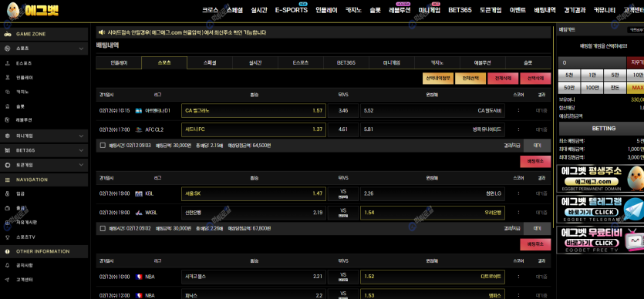The height and width of the screenshot is (299, 644).
Task: Switch to the 인플레이 history tab
Action: pyautogui.click(x=119, y=62)
